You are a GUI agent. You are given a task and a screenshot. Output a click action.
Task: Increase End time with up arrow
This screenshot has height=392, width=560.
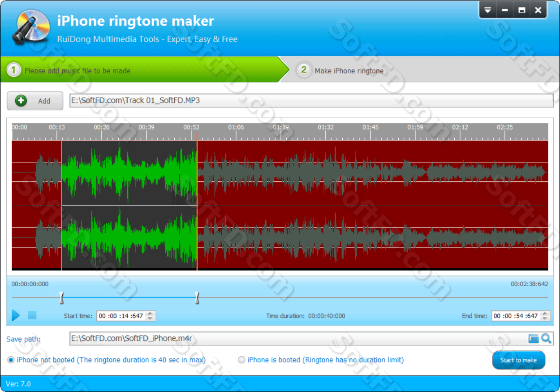[545, 313]
